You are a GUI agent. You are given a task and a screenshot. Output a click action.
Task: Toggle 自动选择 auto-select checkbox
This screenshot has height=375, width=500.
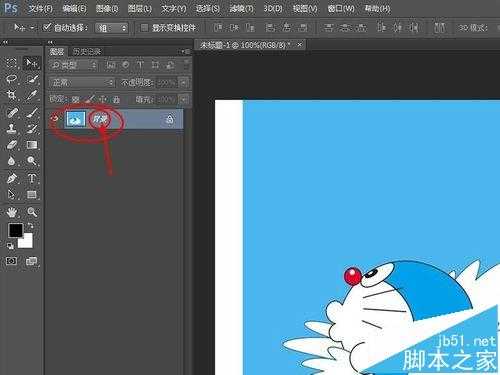tap(47, 27)
